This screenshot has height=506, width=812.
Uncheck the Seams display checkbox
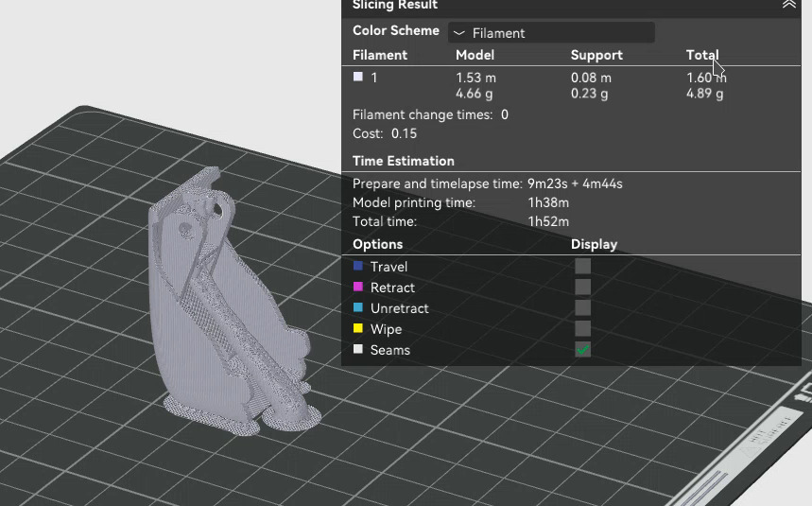click(x=582, y=350)
